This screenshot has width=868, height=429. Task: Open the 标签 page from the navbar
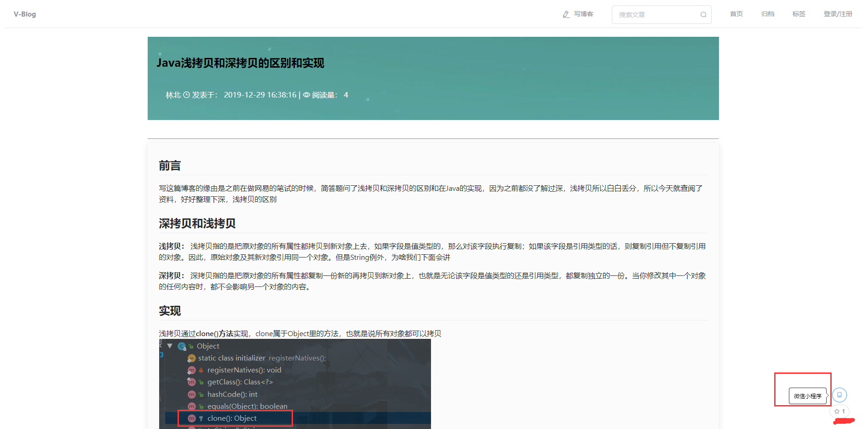coord(799,14)
